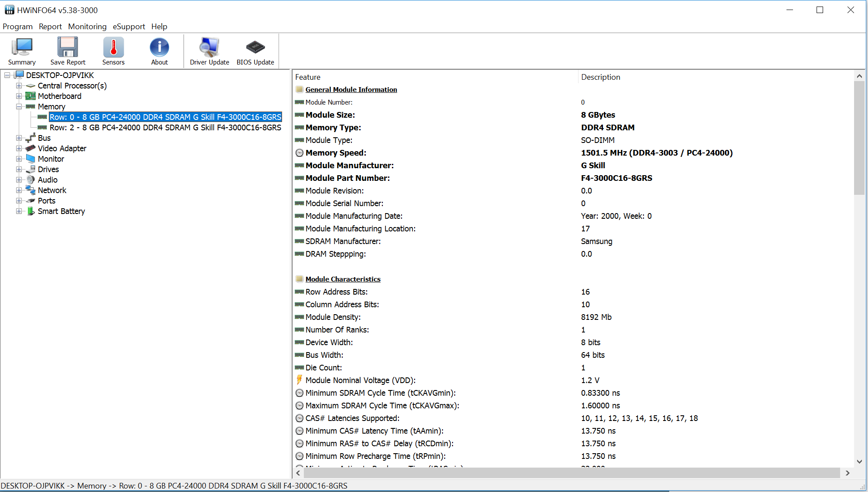Expand the Central Processor(s) node
Viewport: 868px width, 492px height.
point(18,86)
